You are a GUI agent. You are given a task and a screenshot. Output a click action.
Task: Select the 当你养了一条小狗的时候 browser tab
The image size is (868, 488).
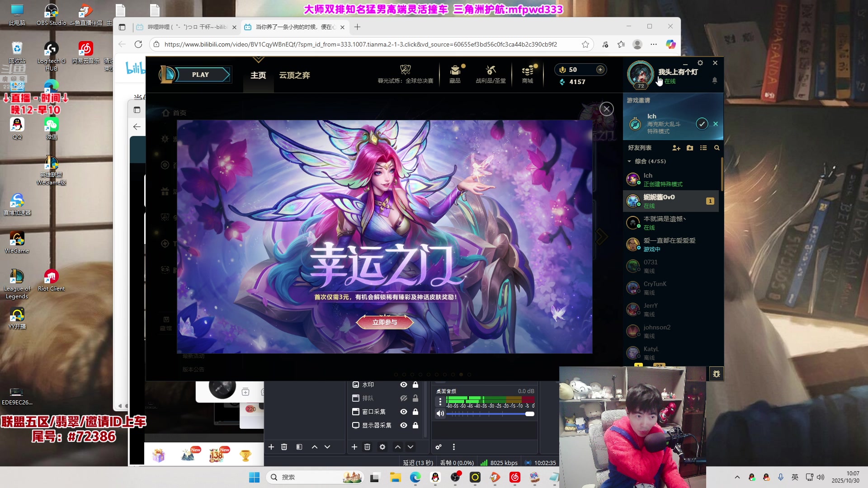(294, 27)
